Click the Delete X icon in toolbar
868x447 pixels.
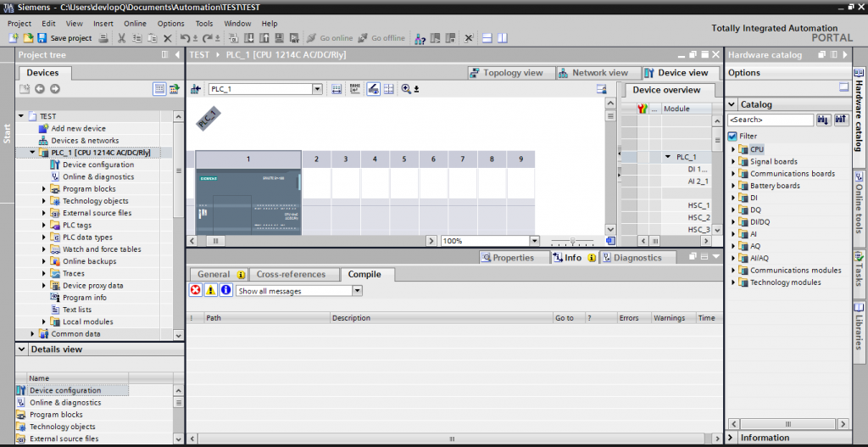(167, 38)
